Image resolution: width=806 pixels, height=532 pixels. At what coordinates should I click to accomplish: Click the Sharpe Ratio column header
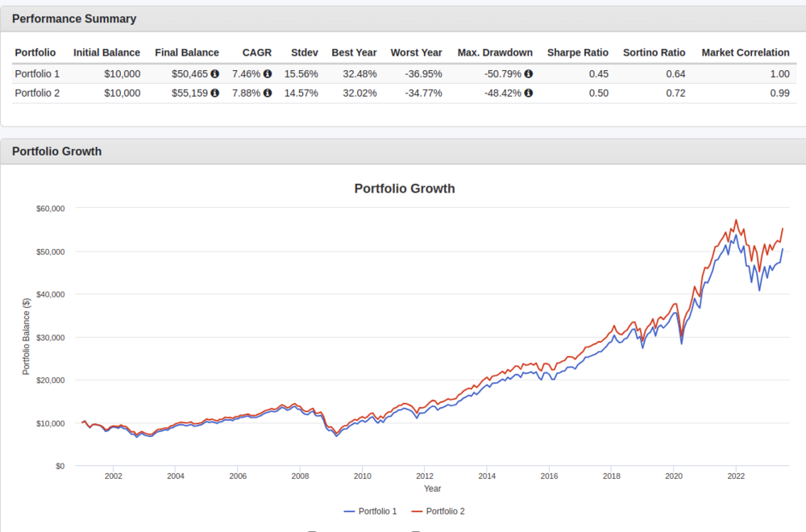tap(578, 52)
